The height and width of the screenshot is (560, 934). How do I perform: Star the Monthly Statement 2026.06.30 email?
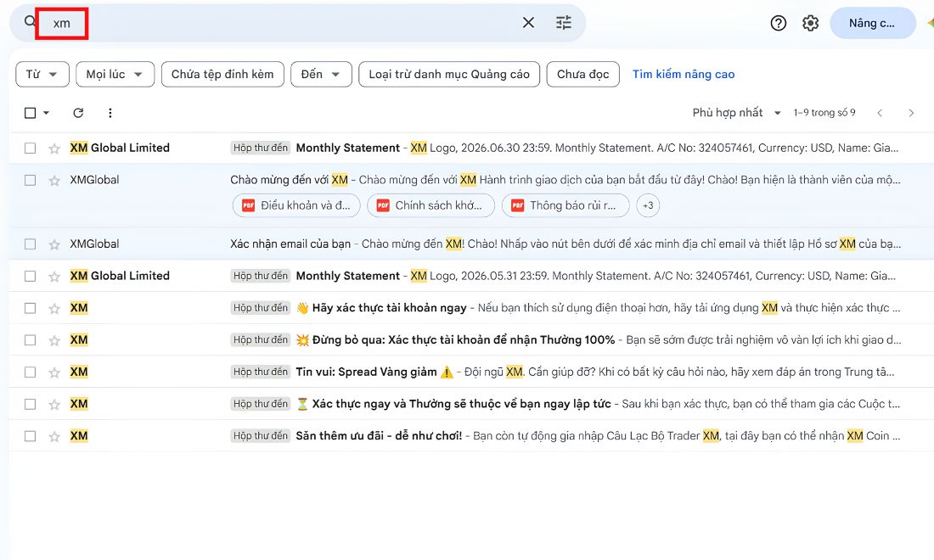tap(54, 148)
